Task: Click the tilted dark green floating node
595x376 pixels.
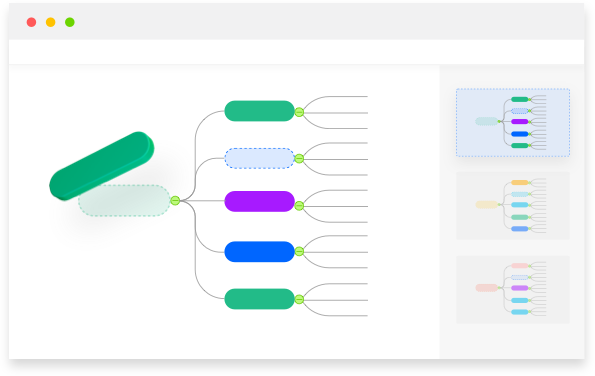Action: coord(102,166)
